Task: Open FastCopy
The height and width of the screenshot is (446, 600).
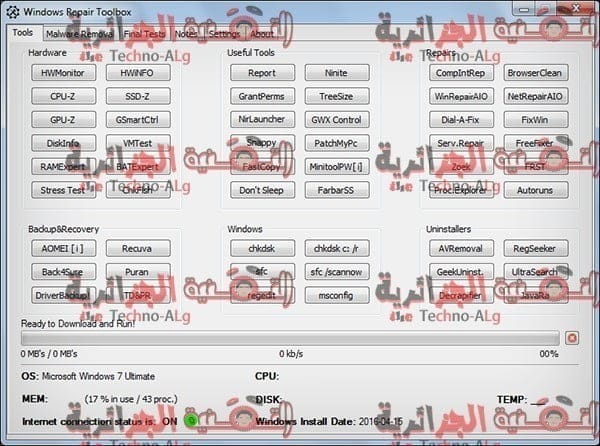Action: [262, 166]
